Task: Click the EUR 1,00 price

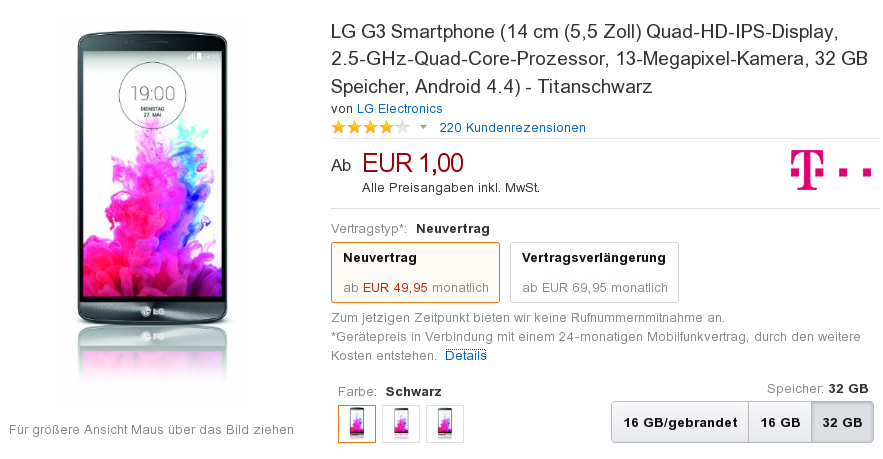Action: click(413, 163)
